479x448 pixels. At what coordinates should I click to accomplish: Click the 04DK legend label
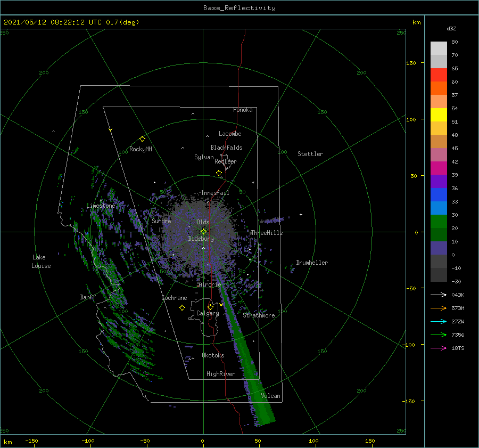coord(458,295)
